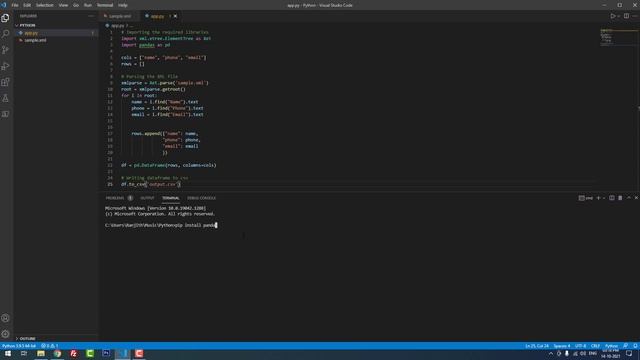Viewport: 640px width, 360px height.
Task: Open Task View on the taskbar
Action: click(24, 353)
